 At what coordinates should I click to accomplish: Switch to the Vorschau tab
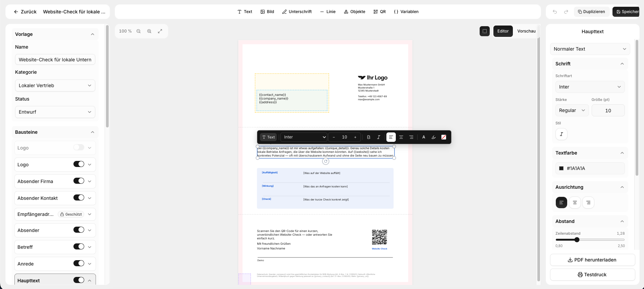tap(526, 31)
